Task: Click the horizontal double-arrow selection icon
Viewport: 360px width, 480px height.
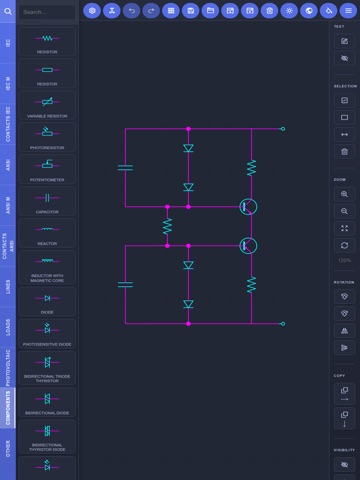Action: pyautogui.click(x=344, y=134)
